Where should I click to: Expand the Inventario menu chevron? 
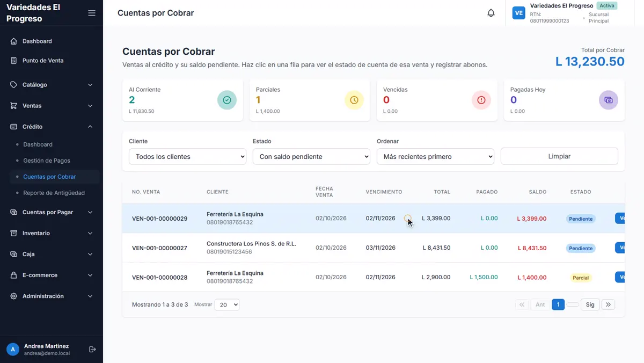[x=90, y=233]
